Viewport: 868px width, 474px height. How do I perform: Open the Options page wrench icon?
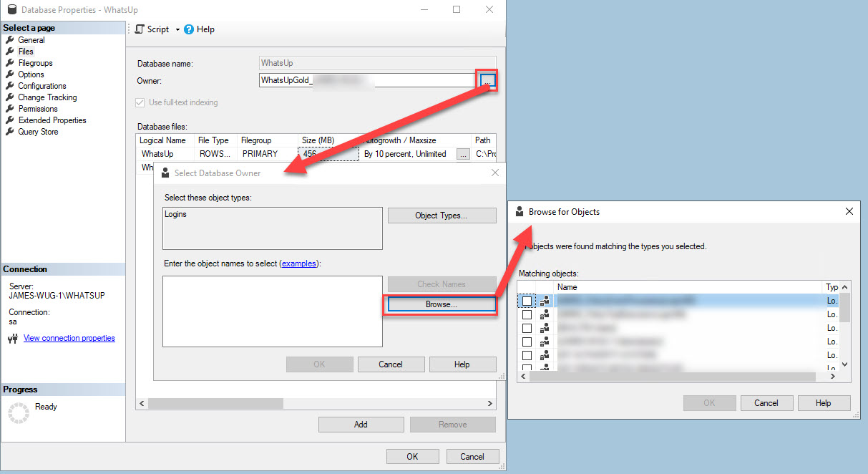(x=10, y=74)
